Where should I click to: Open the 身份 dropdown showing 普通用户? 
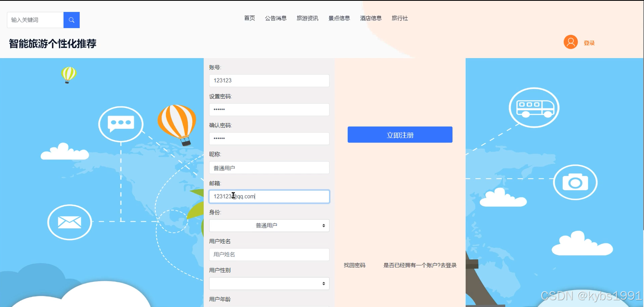(269, 225)
